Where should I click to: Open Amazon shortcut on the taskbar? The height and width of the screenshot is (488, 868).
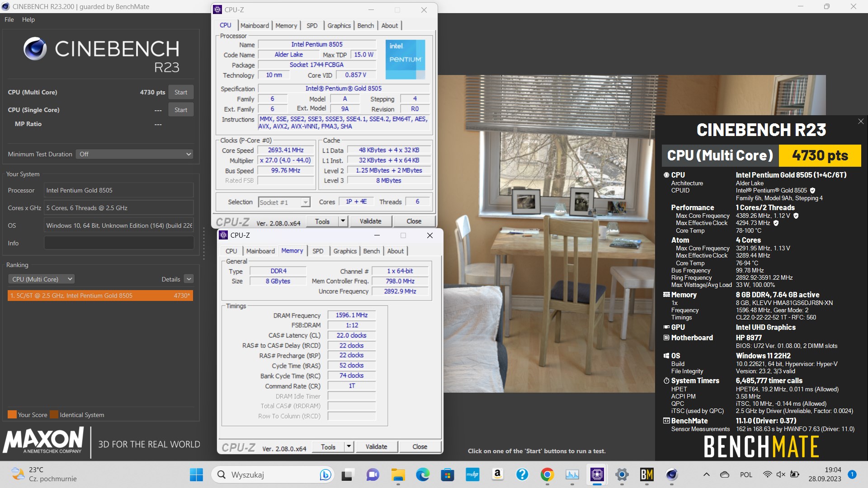pos(497,475)
